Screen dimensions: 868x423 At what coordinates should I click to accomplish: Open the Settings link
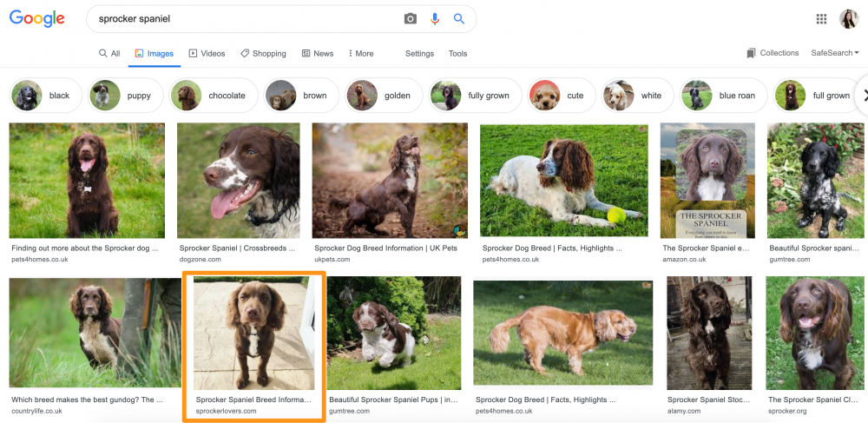point(419,53)
